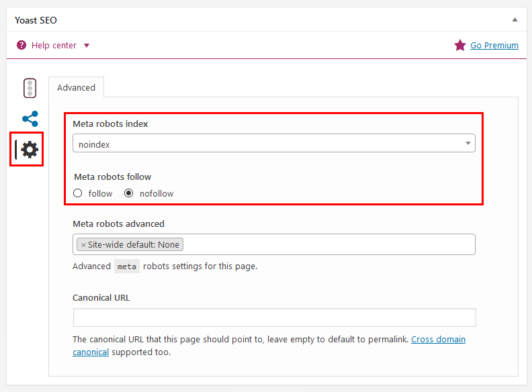This screenshot has height=392, width=532.
Task: Click inside the Meta robots advanced field
Action: coord(328,244)
